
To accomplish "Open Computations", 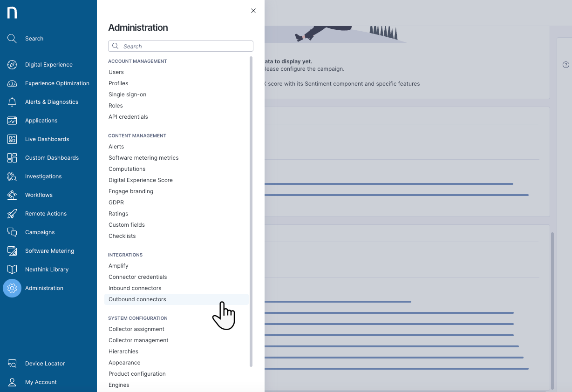I will [x=127, y=169].
